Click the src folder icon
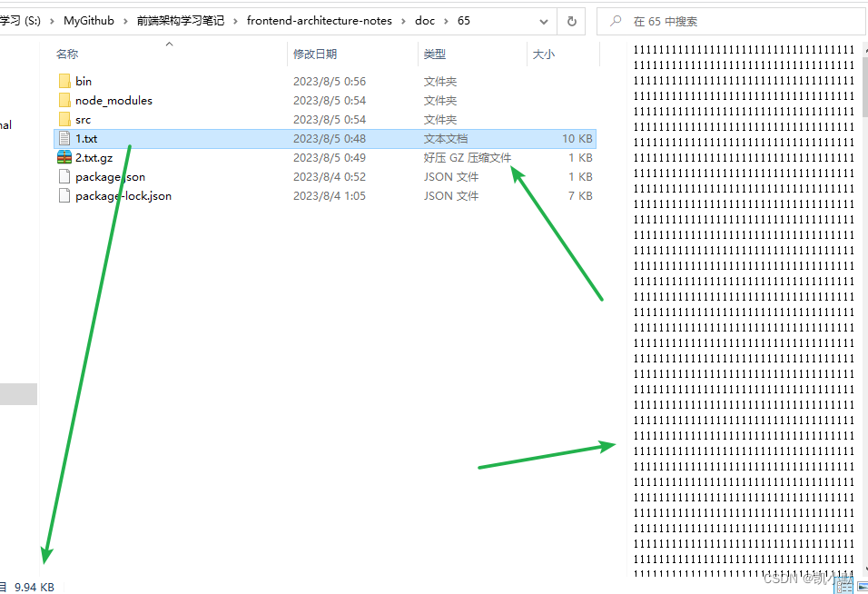The height and width of the screenshot is (594, 868). tap(64, 120)
